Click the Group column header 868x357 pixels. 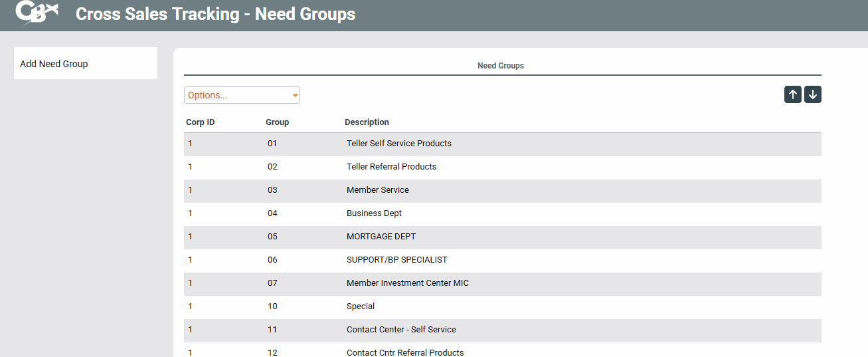point(277,122)
